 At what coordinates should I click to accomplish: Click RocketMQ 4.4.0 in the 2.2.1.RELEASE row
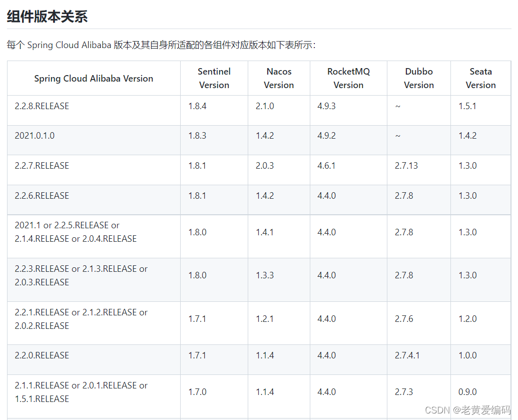click(x=326, y=319)
